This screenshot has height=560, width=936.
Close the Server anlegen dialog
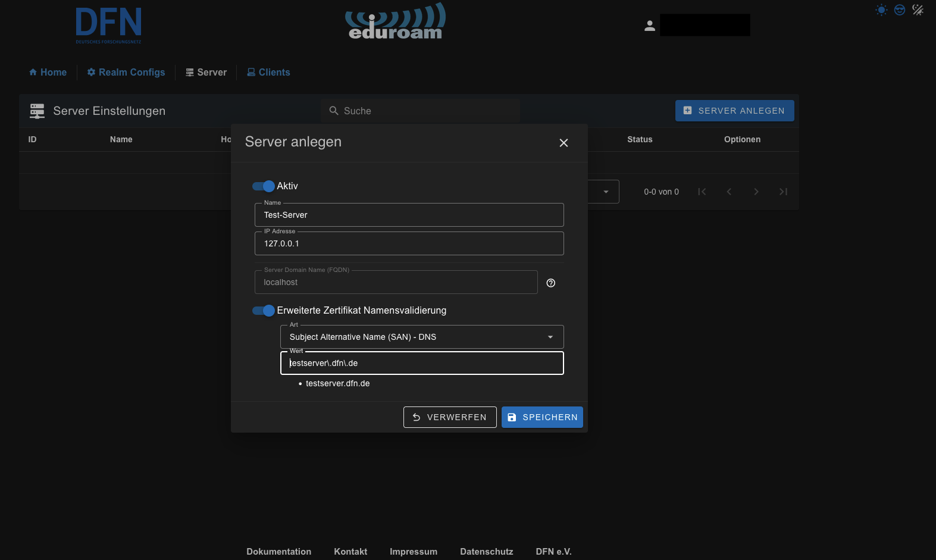point(564,143)
